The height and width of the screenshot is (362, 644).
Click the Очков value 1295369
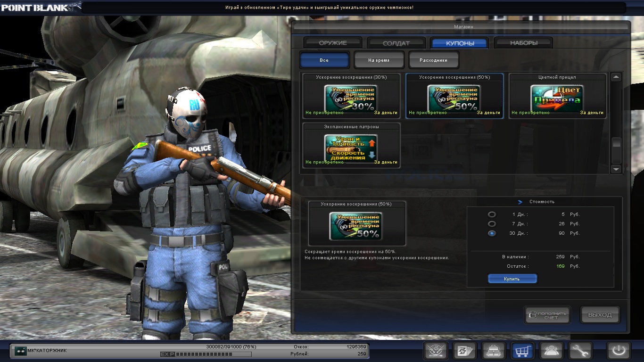(356, 347)
